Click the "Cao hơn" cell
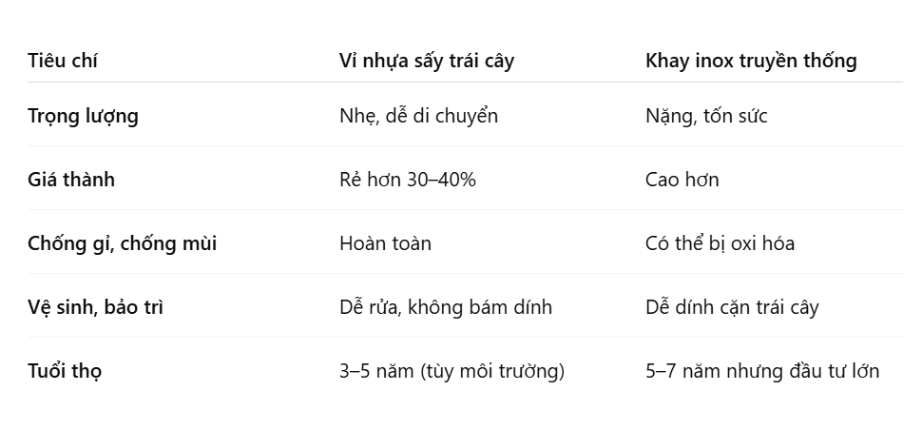Screen dimensions: 914x424 tap(682, 180)
